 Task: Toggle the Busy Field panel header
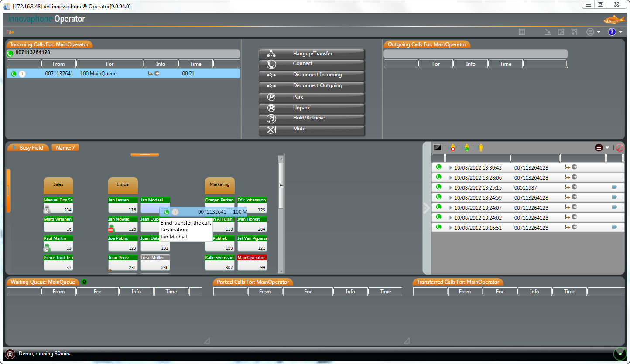[28, 147]
